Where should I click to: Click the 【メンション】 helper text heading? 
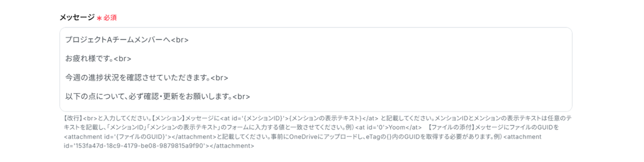tap(168, 118)
